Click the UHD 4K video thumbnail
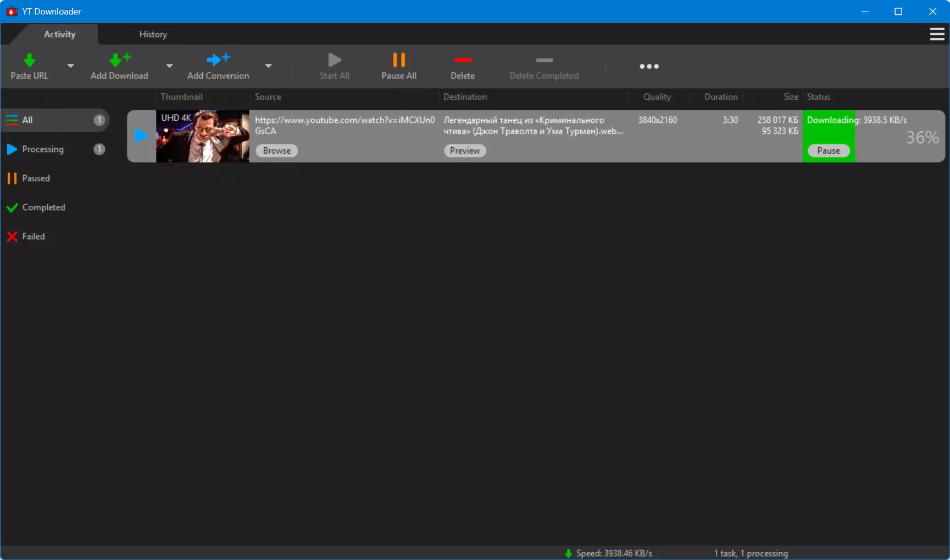The height and width of the screenshot is (560, 950). pyautogui.click(x=202, y=136)
